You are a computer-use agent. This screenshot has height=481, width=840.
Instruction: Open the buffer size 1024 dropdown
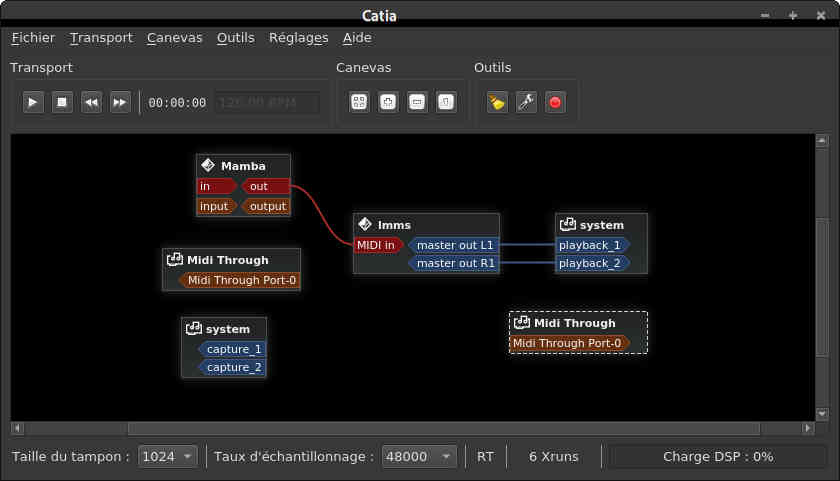click(x=168, y=457)
